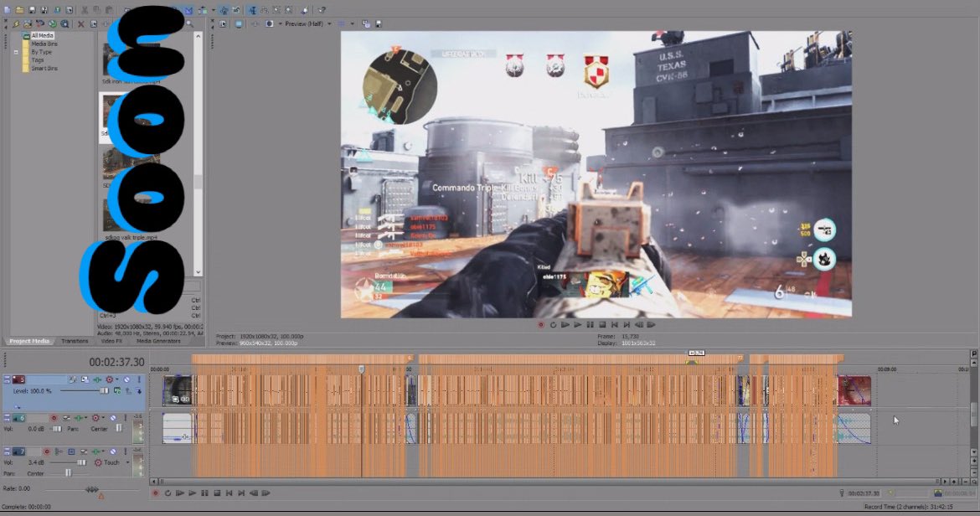Open the Track FX dropdown arrow on track 6
980x516 pixels.
(x=85, y=418)
